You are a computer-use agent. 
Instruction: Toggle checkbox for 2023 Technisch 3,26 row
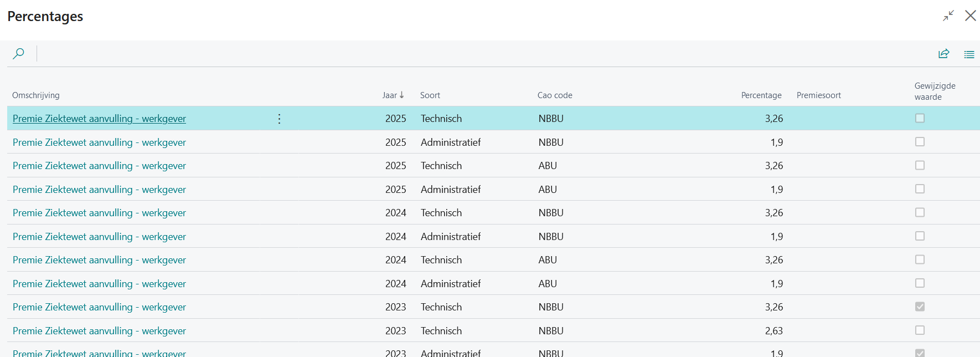[920, 307]
